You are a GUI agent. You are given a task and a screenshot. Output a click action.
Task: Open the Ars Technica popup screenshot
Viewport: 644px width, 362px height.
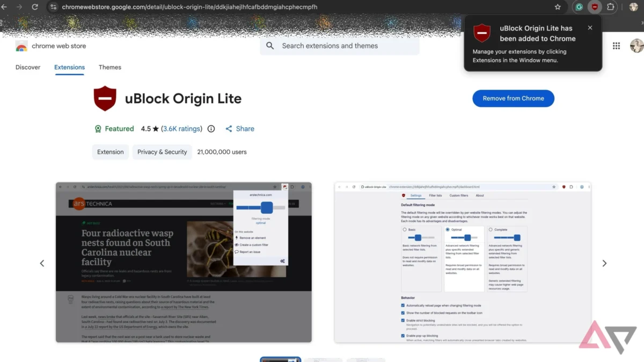point(184,262)
